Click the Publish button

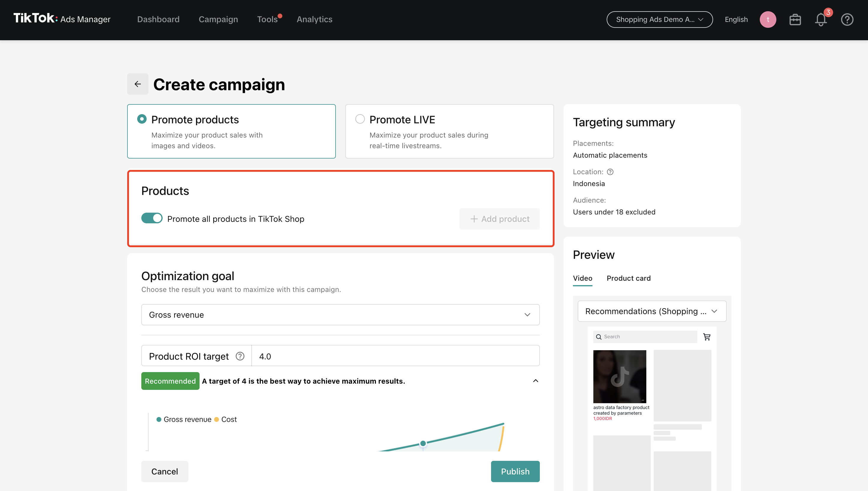tap(515, 471)
